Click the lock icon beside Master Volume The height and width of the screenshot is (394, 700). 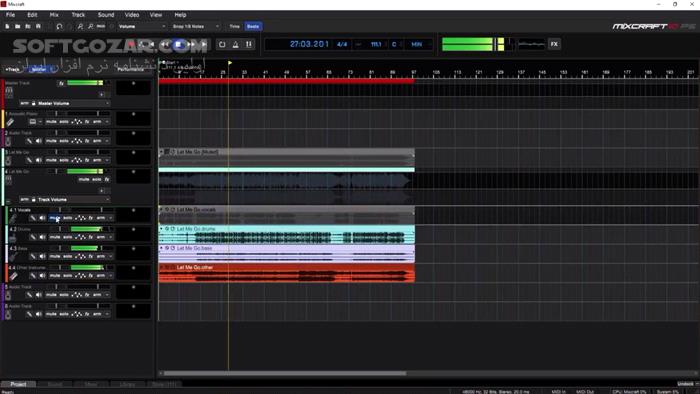tap(33, 104)
